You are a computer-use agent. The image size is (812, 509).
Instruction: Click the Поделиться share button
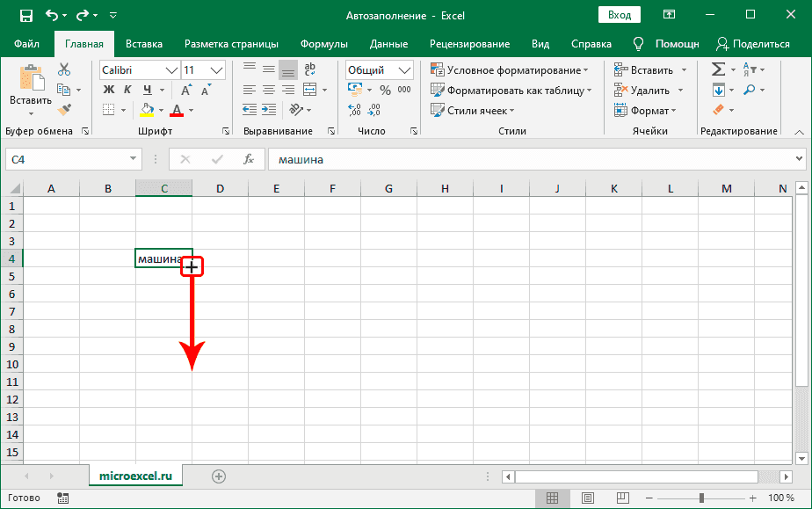coord(753,44)
